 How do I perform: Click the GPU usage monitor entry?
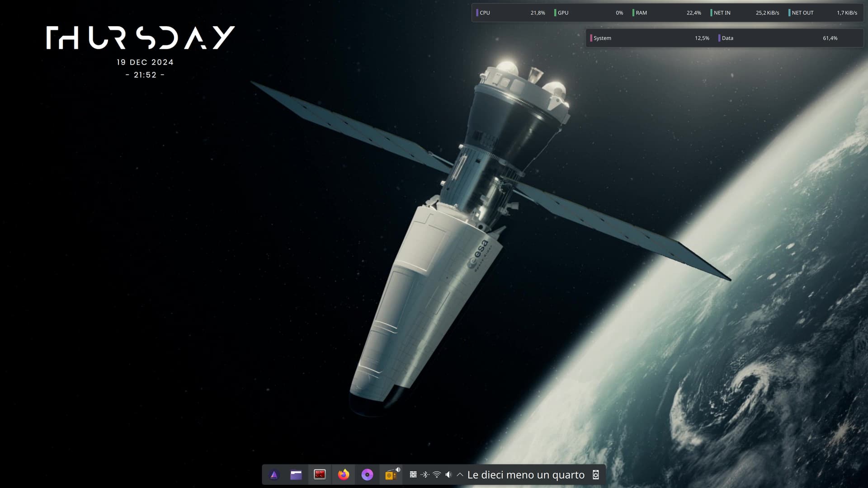coord(589,13)
